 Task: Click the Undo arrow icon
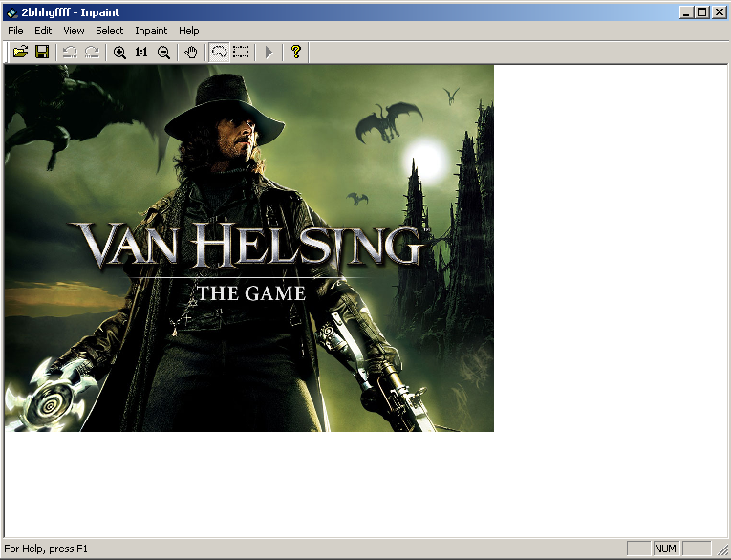tap(70, 52)
